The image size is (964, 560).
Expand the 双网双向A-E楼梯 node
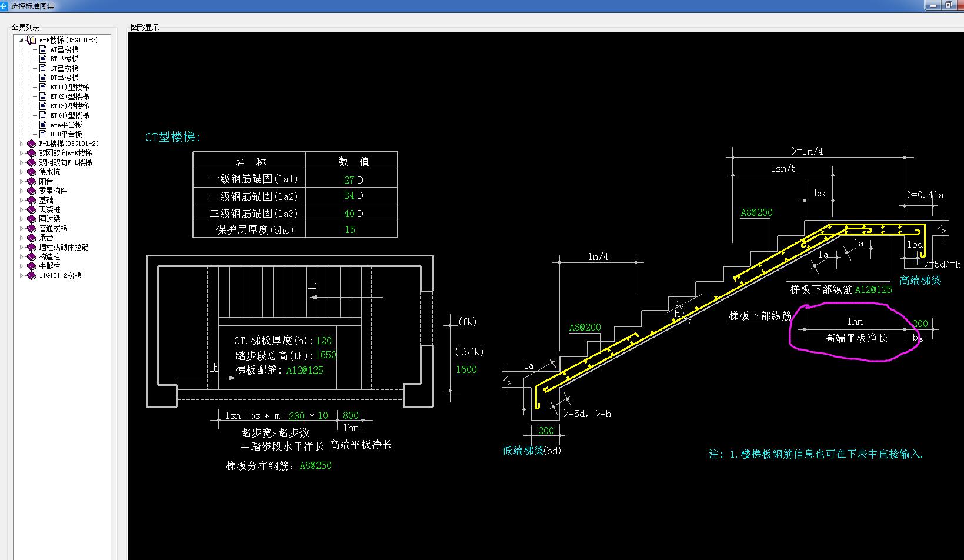pos(22,153)
